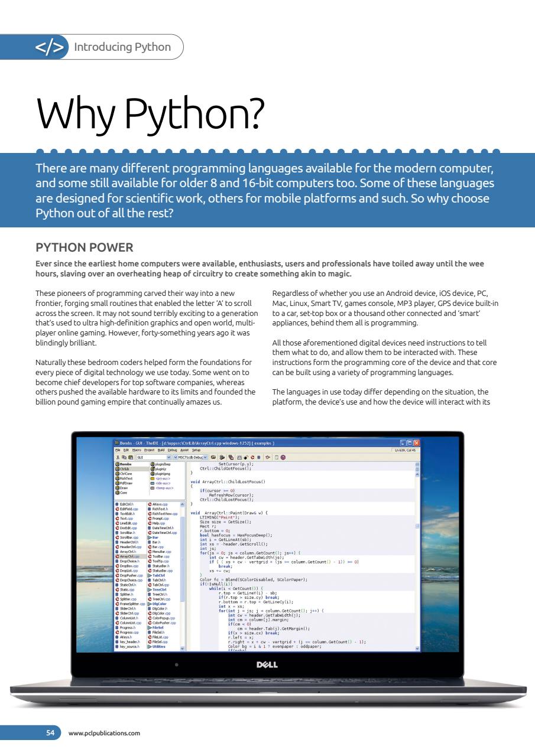
Task: Expand the TreeCtrl file group separator
Action: [158, 589]
